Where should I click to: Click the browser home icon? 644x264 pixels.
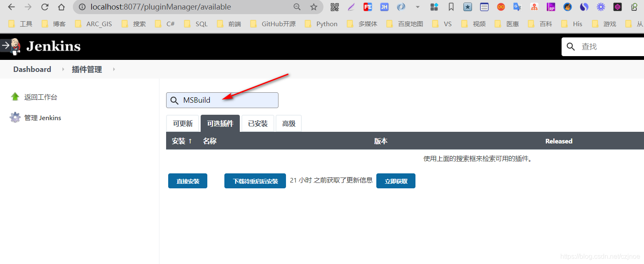61,7
